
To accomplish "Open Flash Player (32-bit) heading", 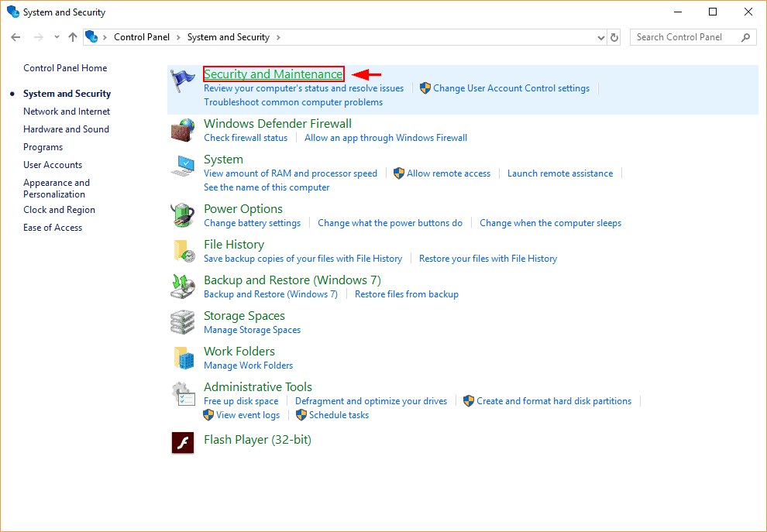I will click(257, 440).
